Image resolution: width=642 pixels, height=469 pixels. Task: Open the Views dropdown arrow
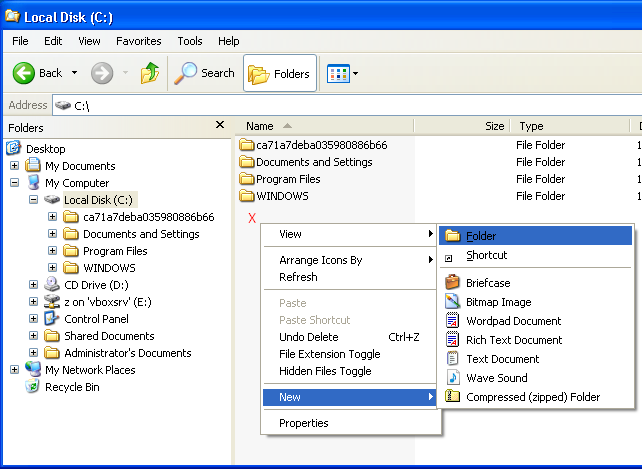355,74
